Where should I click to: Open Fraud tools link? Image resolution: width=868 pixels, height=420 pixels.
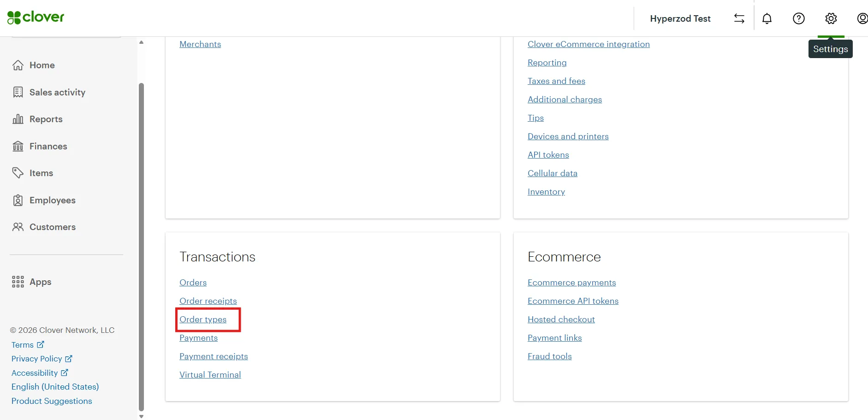[x=550, y=356]
